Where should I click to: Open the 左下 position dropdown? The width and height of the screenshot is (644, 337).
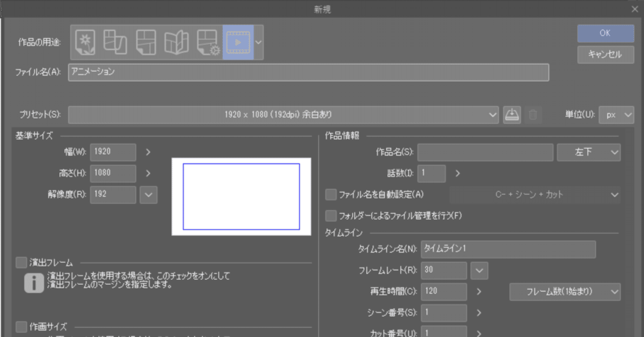588,151
